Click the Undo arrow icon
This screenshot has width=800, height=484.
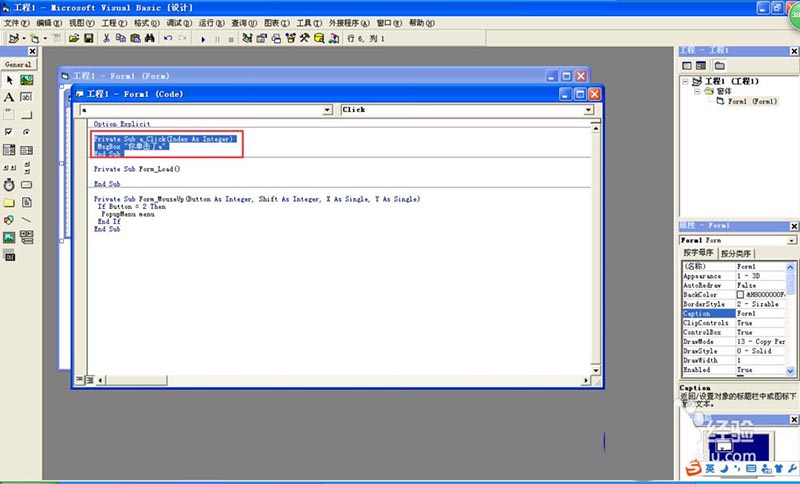pyautogui.click(x=167, y=38)
